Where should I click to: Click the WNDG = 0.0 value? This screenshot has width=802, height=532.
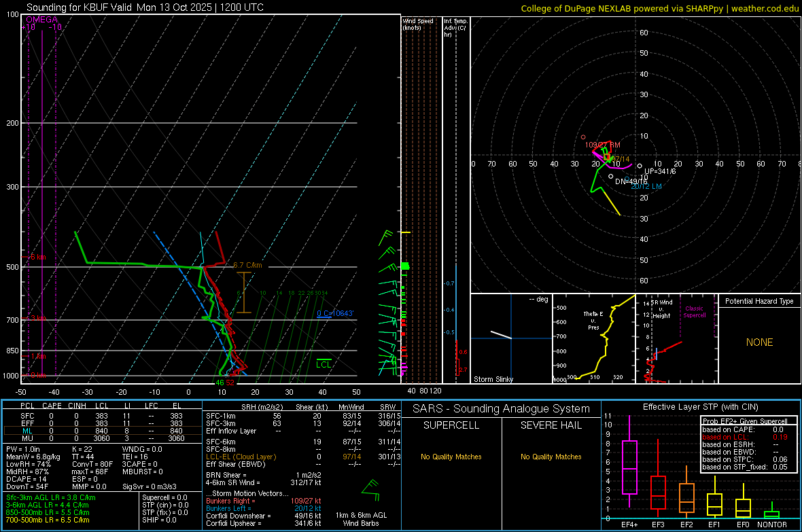pos(142,449)
